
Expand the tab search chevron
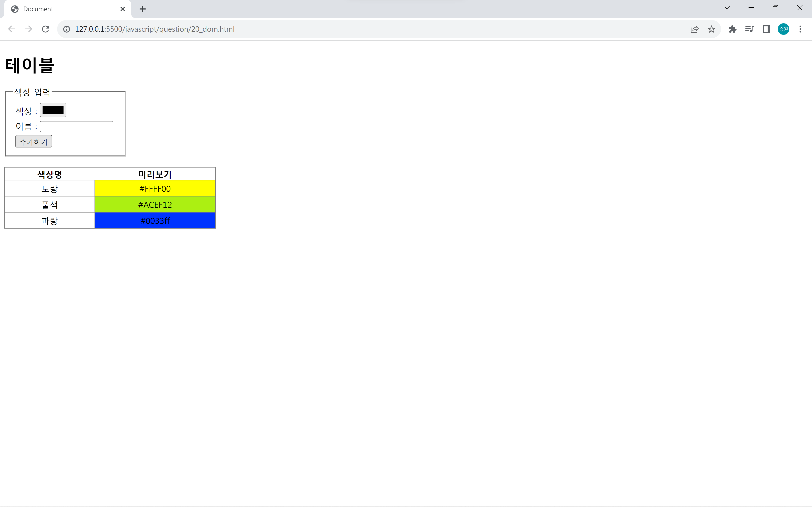pyautogui.click(x=727, y=8)
